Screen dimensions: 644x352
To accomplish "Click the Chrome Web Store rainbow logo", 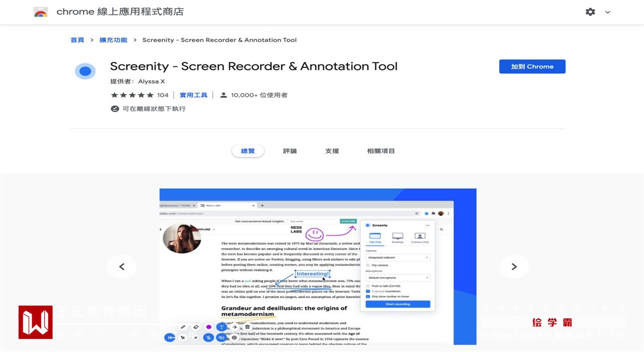I will [41, 12].
